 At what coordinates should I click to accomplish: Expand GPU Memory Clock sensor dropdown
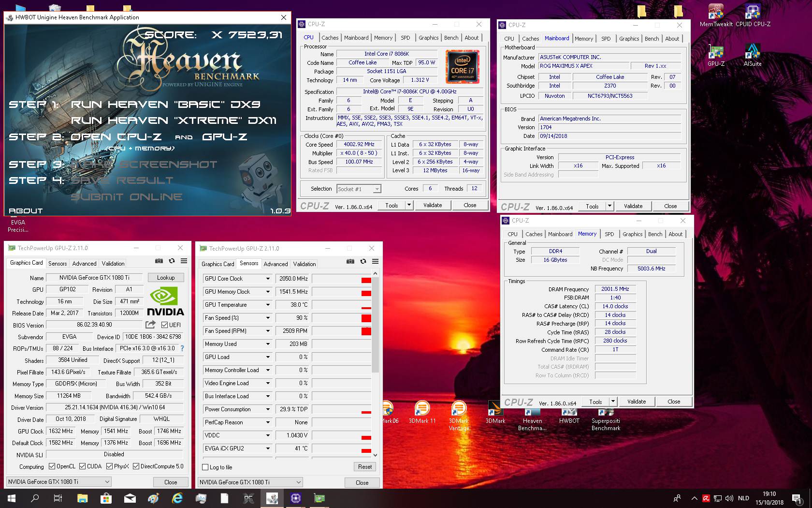click(x=268, y=292)
